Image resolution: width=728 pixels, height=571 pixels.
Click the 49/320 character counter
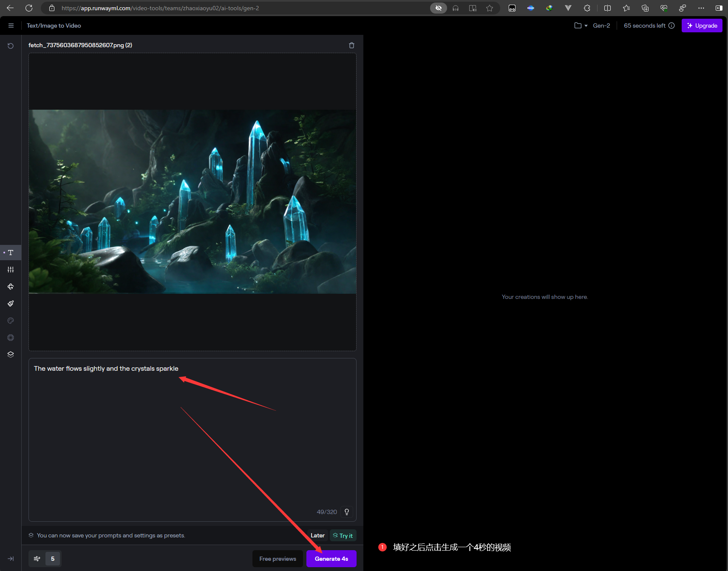point(327,512)
